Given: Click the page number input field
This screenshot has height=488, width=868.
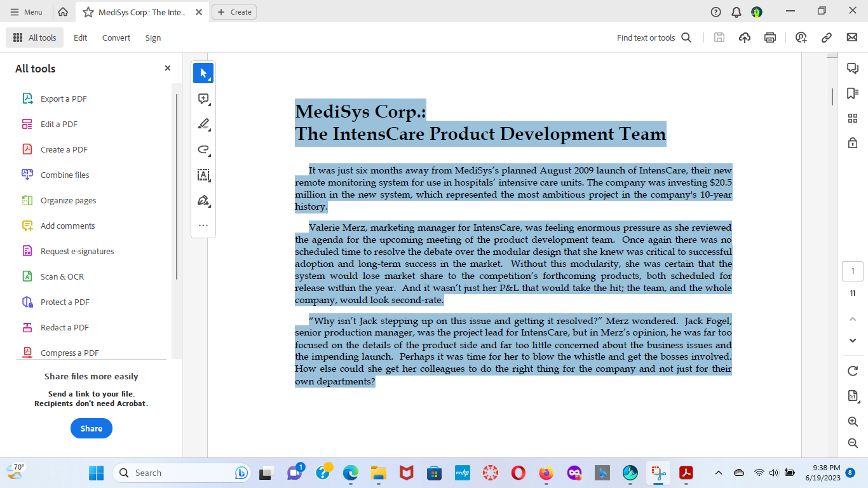Looking at the screenshot, I should click(853, 271).
